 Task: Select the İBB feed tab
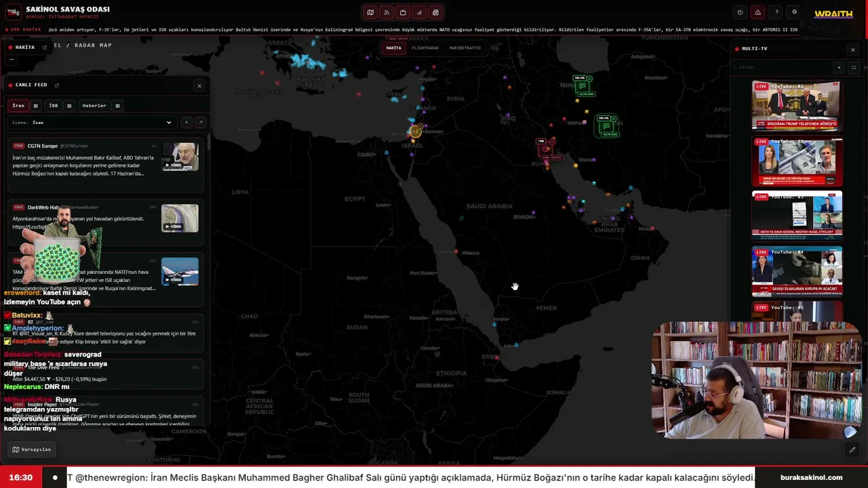pyautogui.click(x=54, y=106)
